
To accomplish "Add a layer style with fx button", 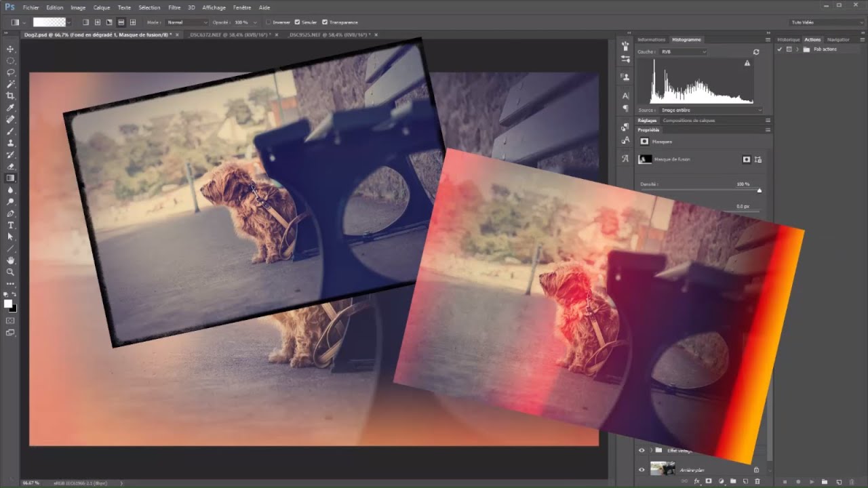I will point(696,481).
